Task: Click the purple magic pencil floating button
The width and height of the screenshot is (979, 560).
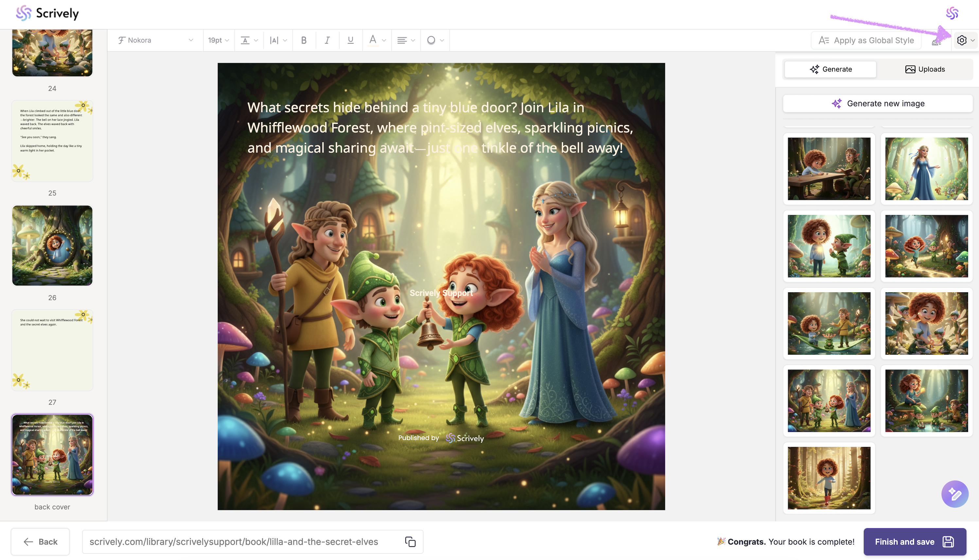Action: [x=954, y=494]
